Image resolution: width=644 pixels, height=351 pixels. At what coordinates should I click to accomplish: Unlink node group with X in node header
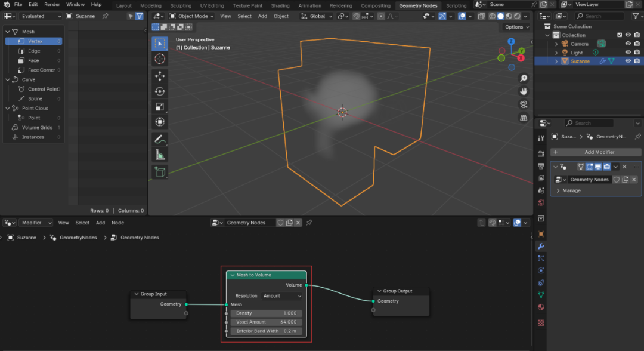[x=298, y=223]
